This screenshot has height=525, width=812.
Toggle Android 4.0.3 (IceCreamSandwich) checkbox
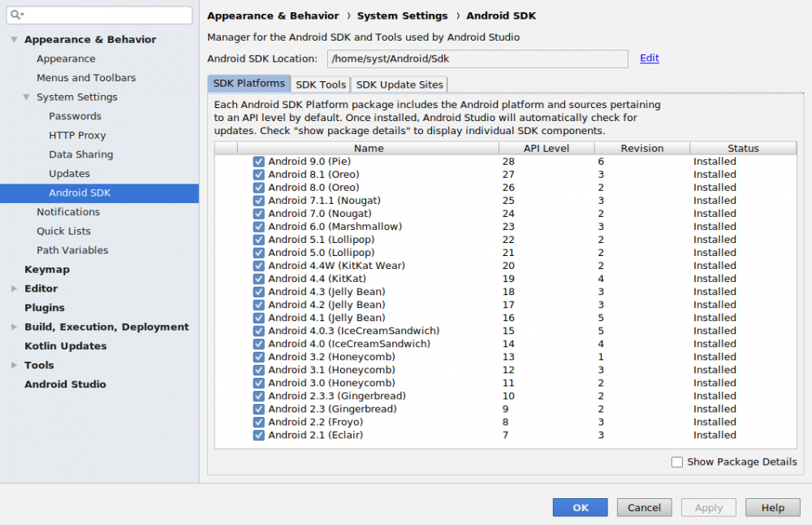[259, 331]
